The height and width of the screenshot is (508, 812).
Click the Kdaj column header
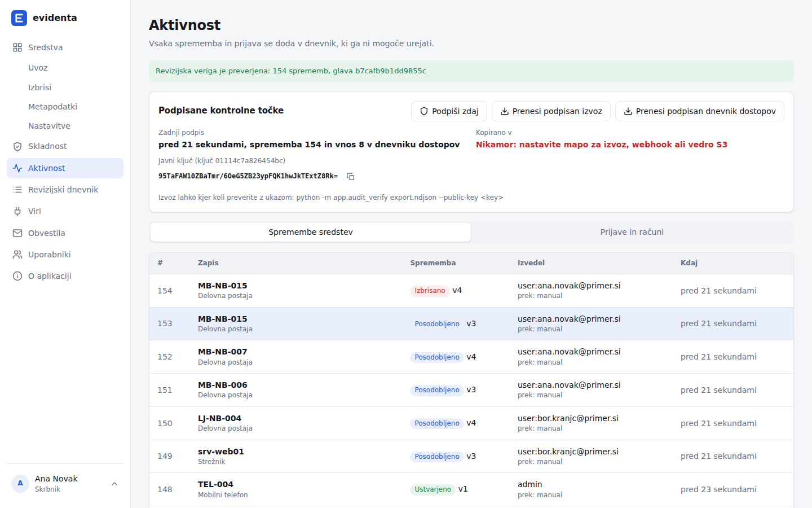[x=689, y=263]
